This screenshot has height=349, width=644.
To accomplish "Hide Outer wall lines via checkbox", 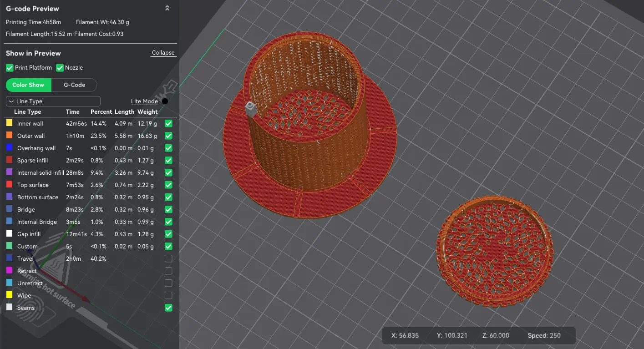I will coord(168,136).
